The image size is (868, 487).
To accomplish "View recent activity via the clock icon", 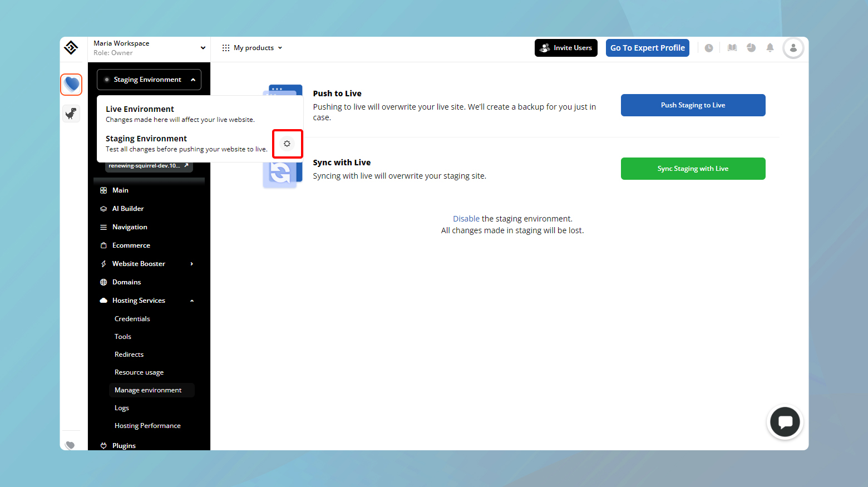I will (709, 48).
